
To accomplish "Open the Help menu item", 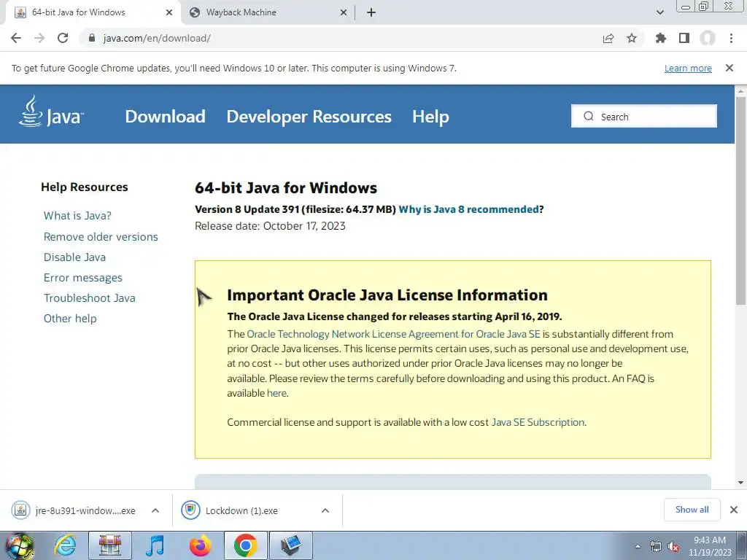I will [x=430, y=117].
